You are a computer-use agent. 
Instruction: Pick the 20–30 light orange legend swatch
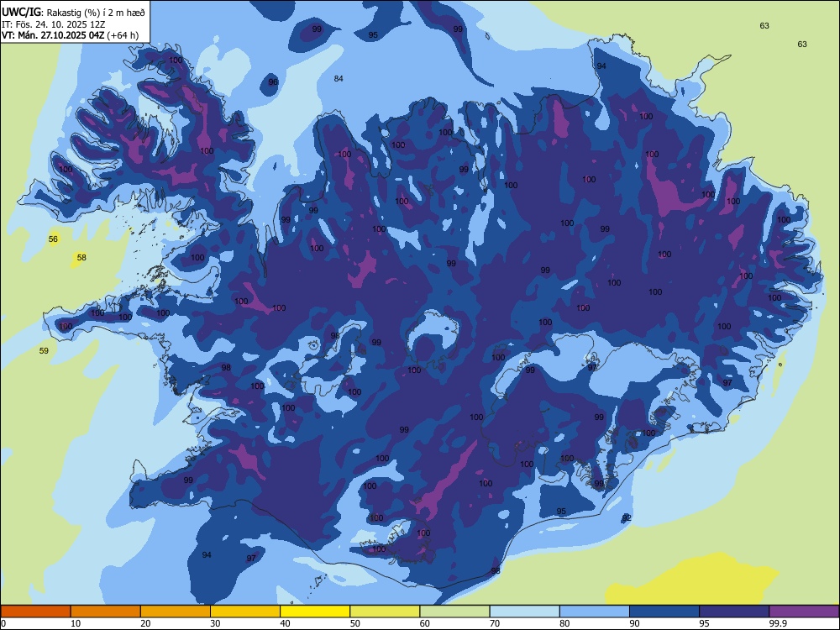[x=176, y=612]
